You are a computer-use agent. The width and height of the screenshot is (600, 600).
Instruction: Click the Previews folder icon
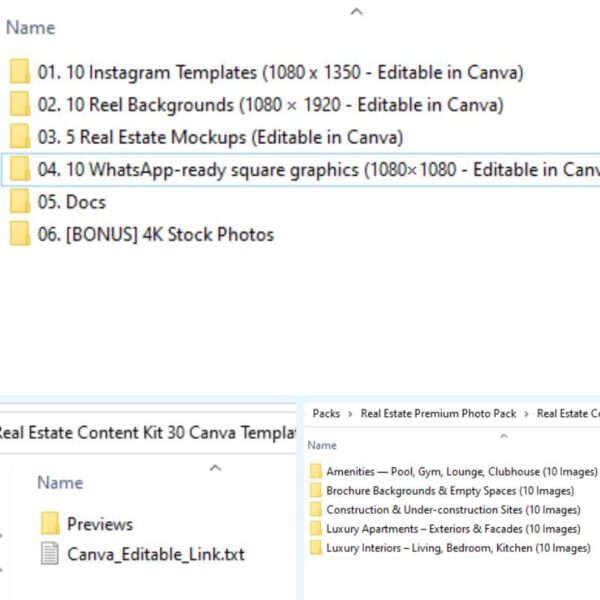coord(50,523)
